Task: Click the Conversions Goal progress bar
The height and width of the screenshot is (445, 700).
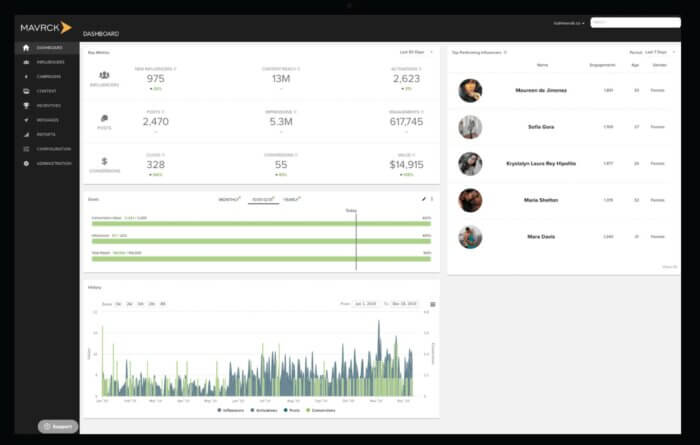Action: 260,222
